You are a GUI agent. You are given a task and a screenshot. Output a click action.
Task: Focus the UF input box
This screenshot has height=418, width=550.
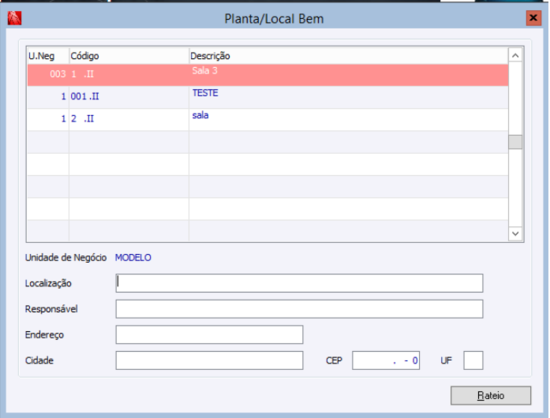[x=473, y=360]
